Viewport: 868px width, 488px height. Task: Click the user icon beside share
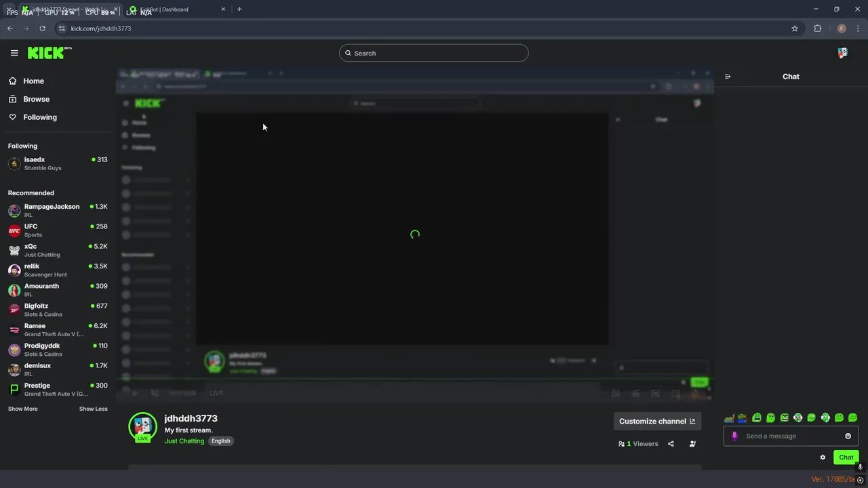coord(692,444)
